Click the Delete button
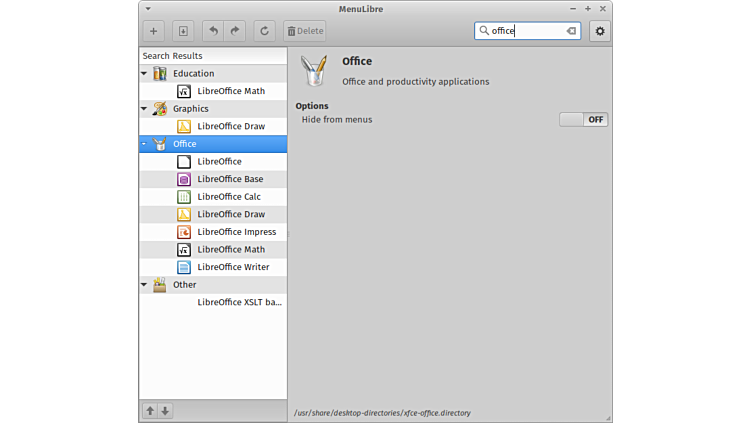The height and width of the screenshot is (423, 752). 305,31
